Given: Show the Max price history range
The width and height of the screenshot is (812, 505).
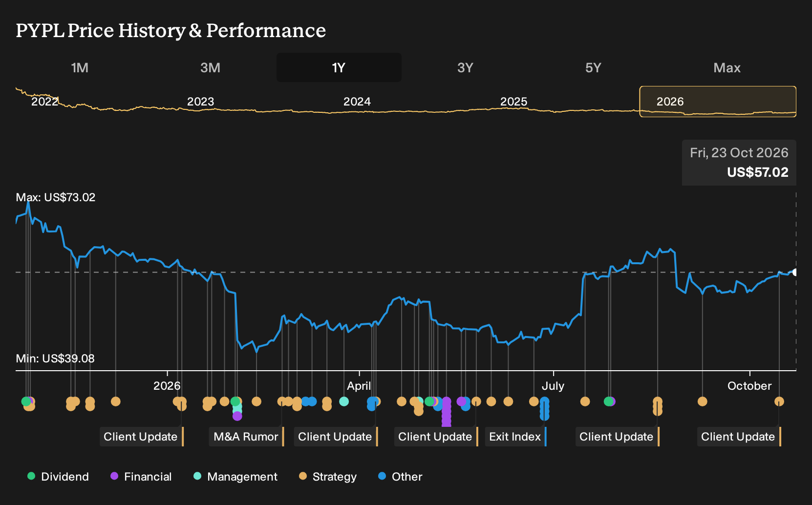Looking at the screenshot, I should point(727,67).
